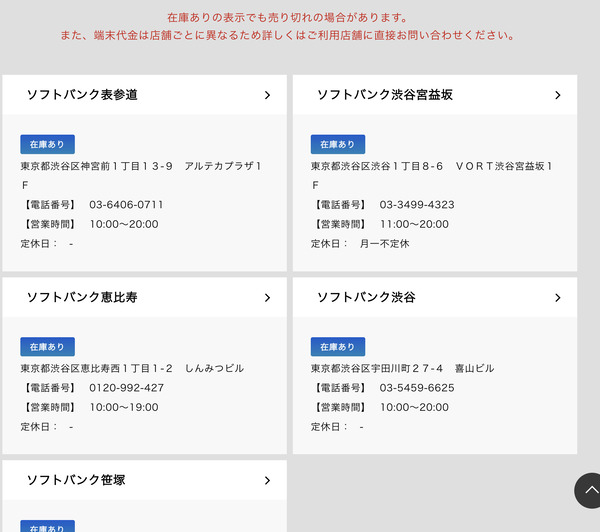
Task: Open the ソフトバンク笹塚 store chevron arrow
Action: pos(267,480)
